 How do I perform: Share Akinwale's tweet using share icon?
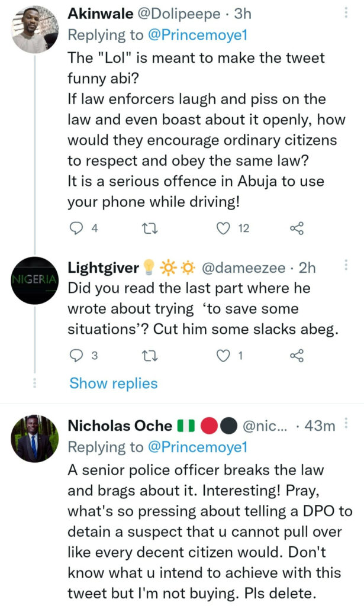297,228
